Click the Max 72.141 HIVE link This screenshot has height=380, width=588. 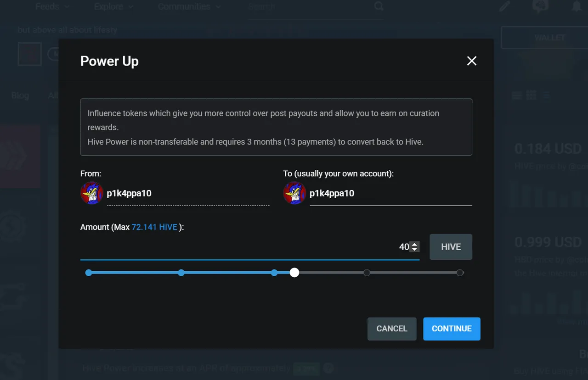(154, 227)
